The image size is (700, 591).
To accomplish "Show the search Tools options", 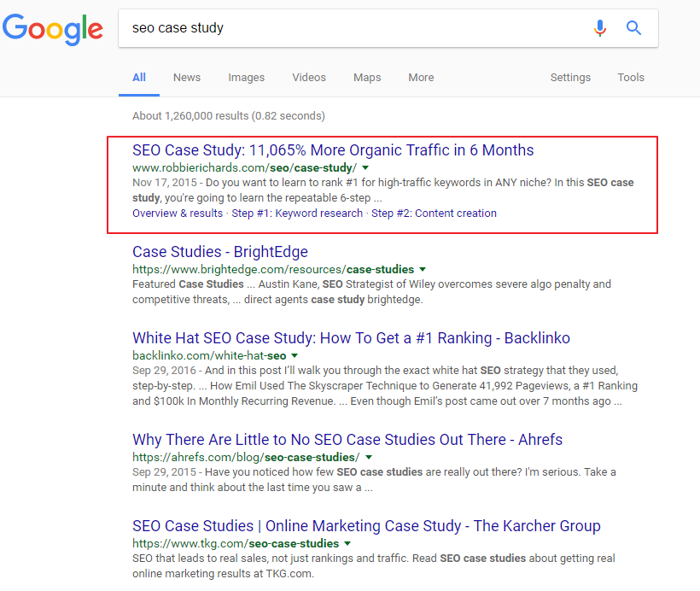I will 631,77.
